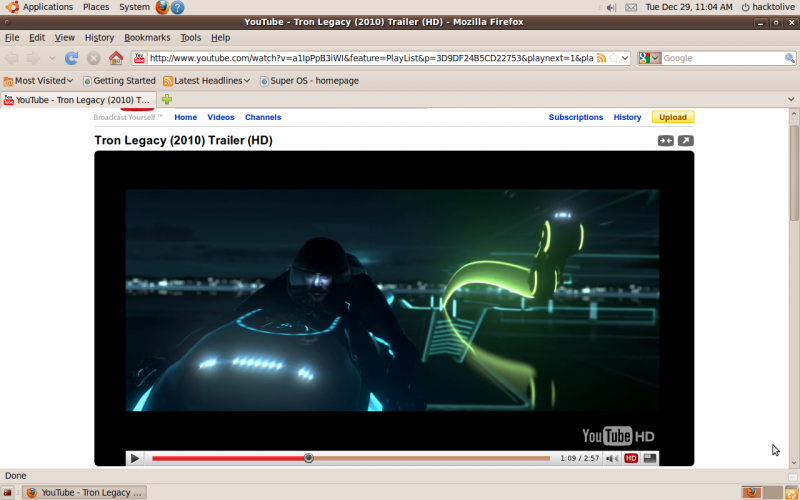Open the File menu
This screenshot has width=800, height=500.
pos(12,38)
